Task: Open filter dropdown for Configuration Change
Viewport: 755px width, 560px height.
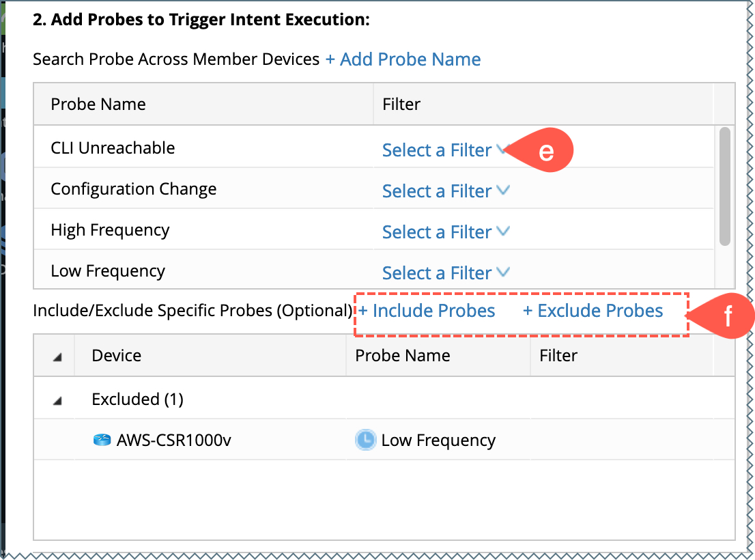Action: (x=446, y=191)
